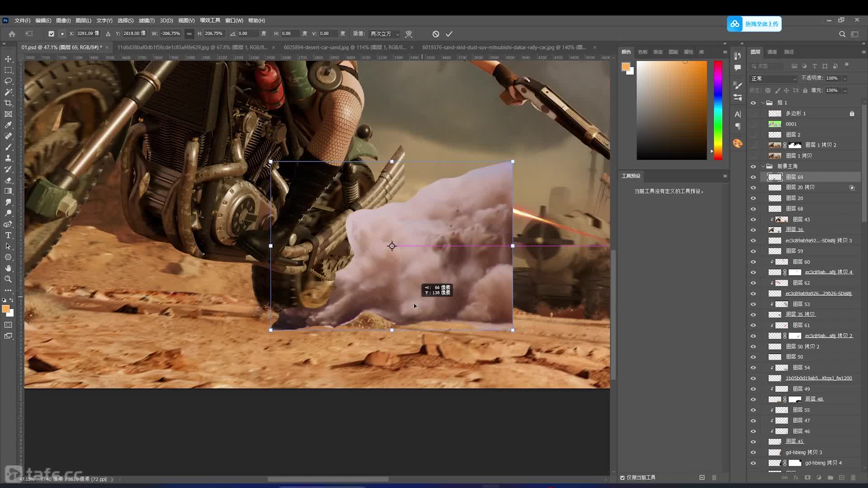The height and width of the screenshot is (488, 868).
Task: Open the 工具预设 panel flyout menu
Action: 725,176
